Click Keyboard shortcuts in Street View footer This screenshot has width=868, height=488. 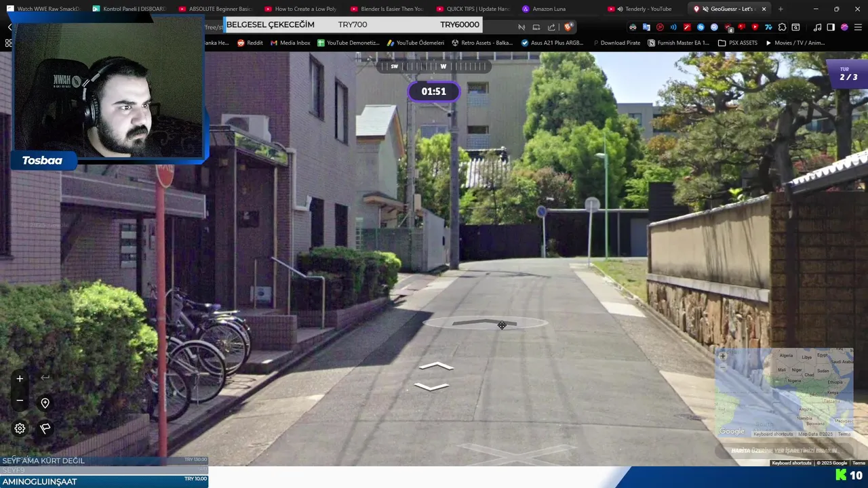(791, 463)
